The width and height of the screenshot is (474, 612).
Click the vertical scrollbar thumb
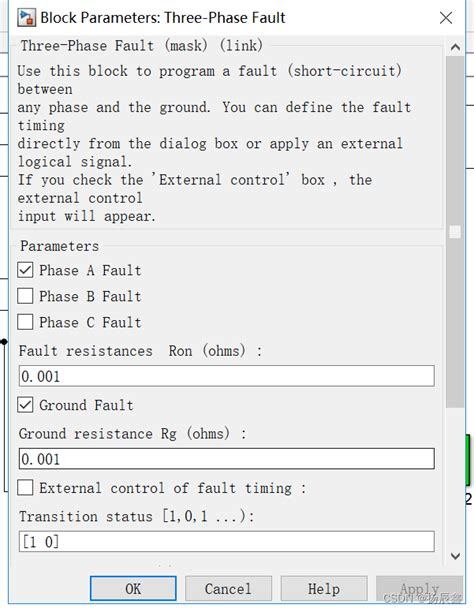pos(455,232)
